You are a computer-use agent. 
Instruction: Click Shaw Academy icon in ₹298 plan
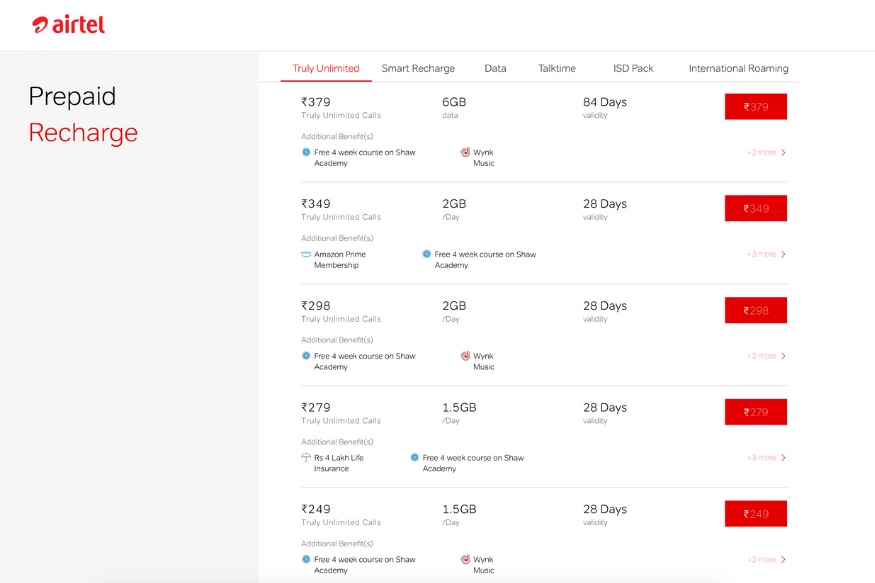coord(306,356)
